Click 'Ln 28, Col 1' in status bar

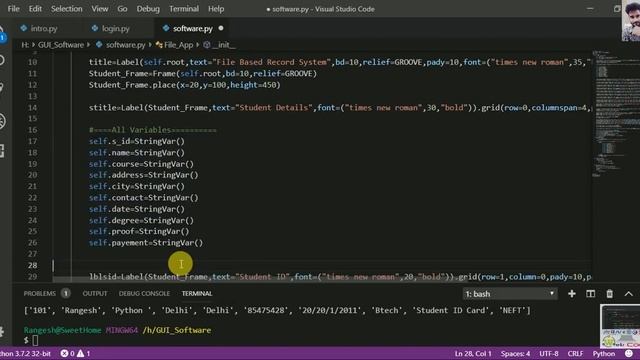[473, 353]
